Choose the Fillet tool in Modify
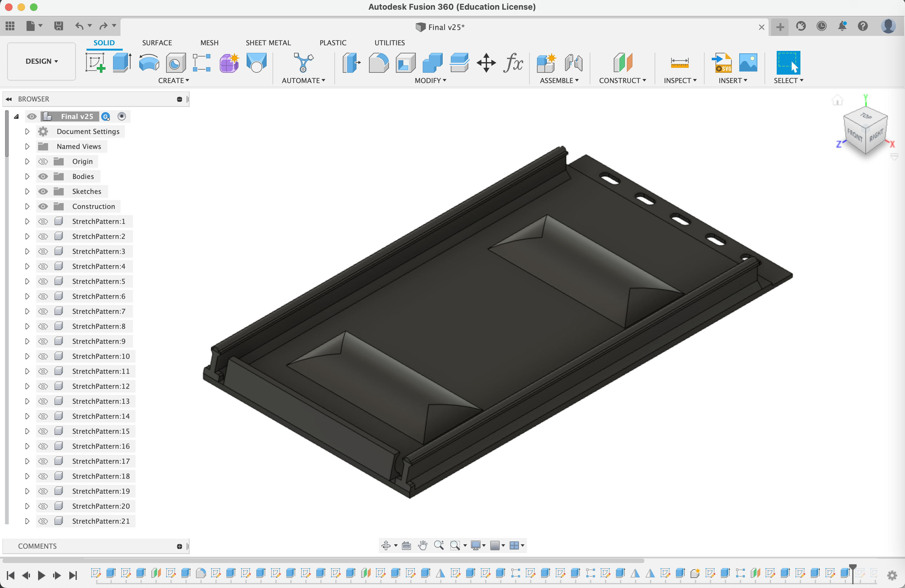 [x=378, y=63]
